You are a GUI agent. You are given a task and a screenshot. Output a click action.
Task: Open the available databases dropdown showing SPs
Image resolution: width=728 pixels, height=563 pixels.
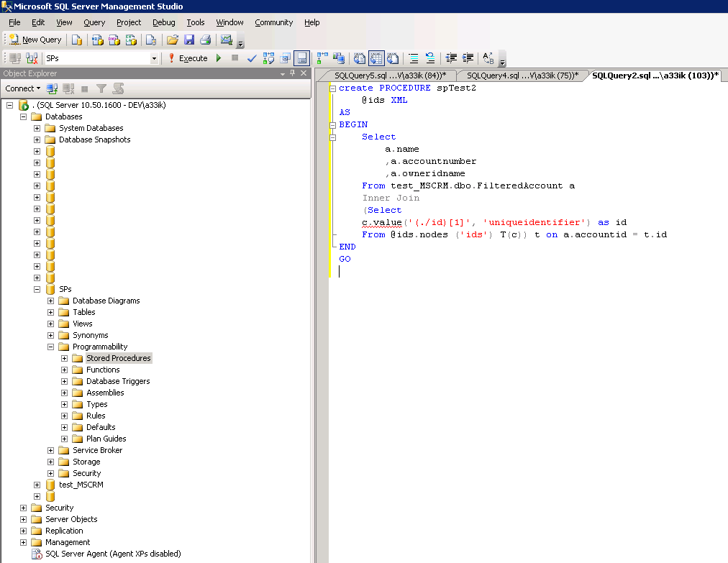[x=154, y=58]
